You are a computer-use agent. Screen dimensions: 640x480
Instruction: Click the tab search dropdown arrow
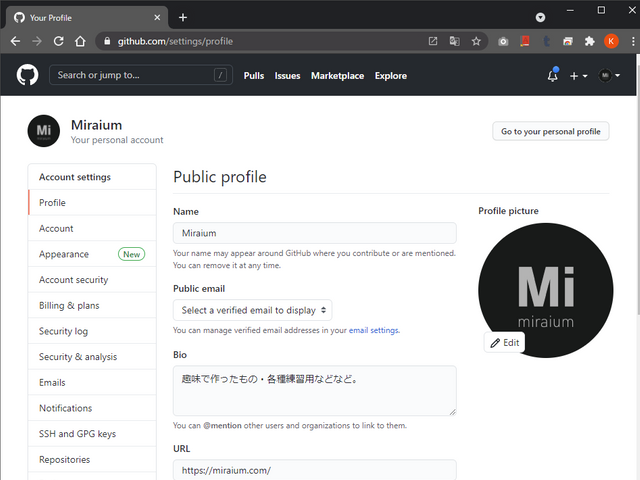[540, 18]
